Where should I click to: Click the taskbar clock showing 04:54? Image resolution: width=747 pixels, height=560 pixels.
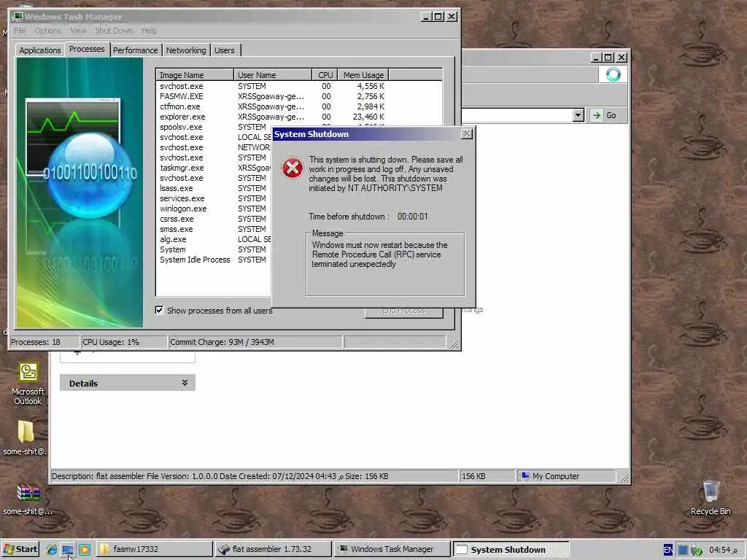tap(722, 550)
